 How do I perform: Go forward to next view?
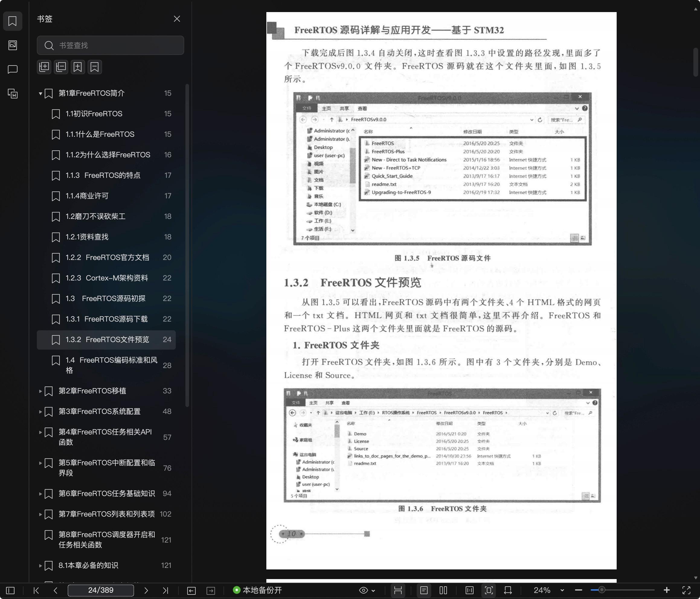tap(211, 590)
